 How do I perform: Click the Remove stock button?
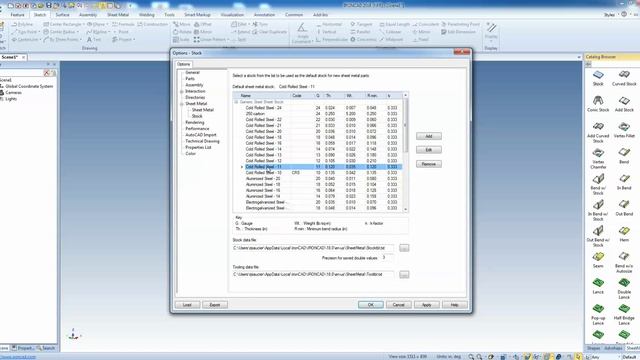(x=429, y=164)
